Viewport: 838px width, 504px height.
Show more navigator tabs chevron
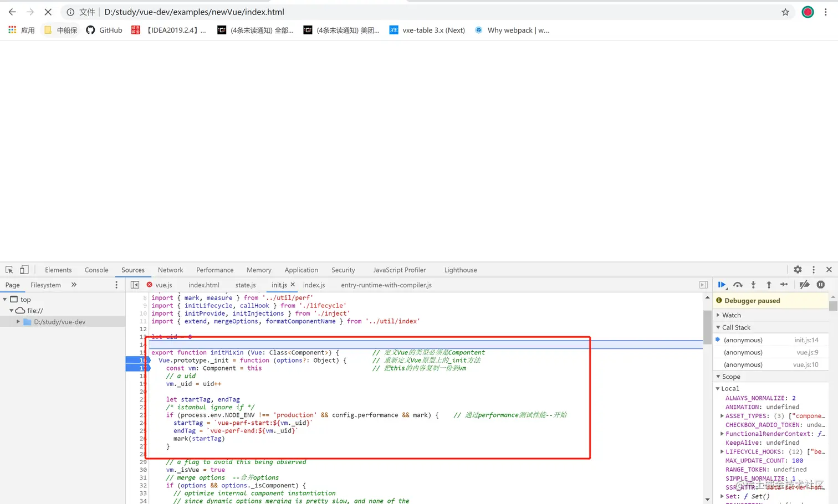tap(74, 285)
